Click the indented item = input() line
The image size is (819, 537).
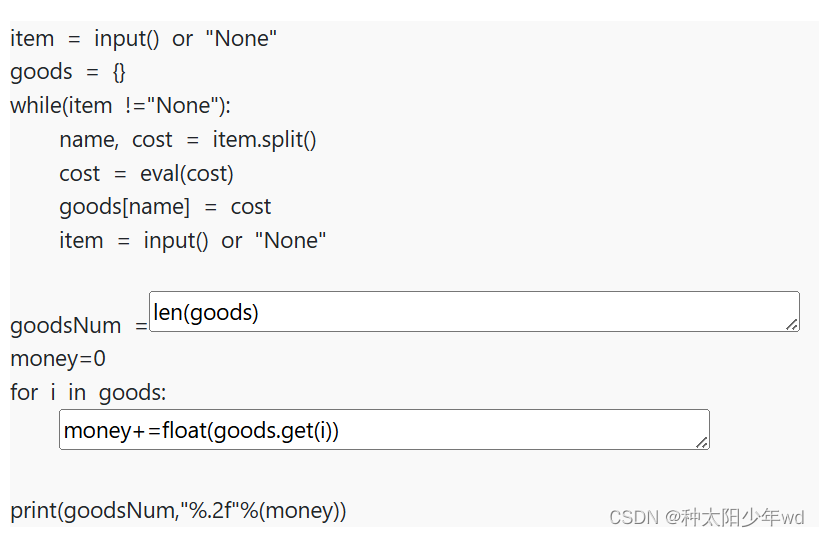[x=193, y=241]
